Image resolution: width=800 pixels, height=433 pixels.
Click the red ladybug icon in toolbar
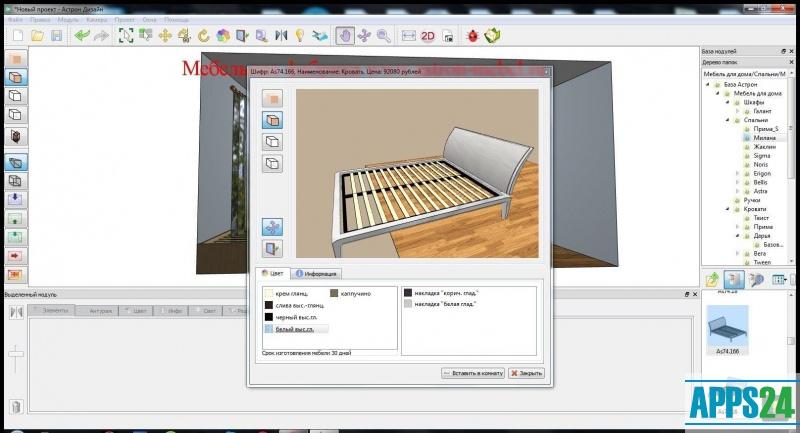pyautogui.click(x=471, y=35)
